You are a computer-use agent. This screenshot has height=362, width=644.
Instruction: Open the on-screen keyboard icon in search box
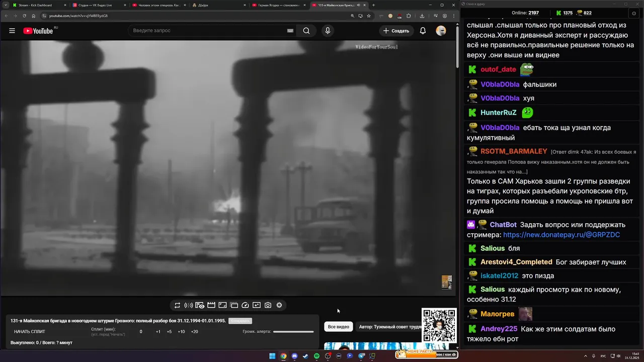290,31
